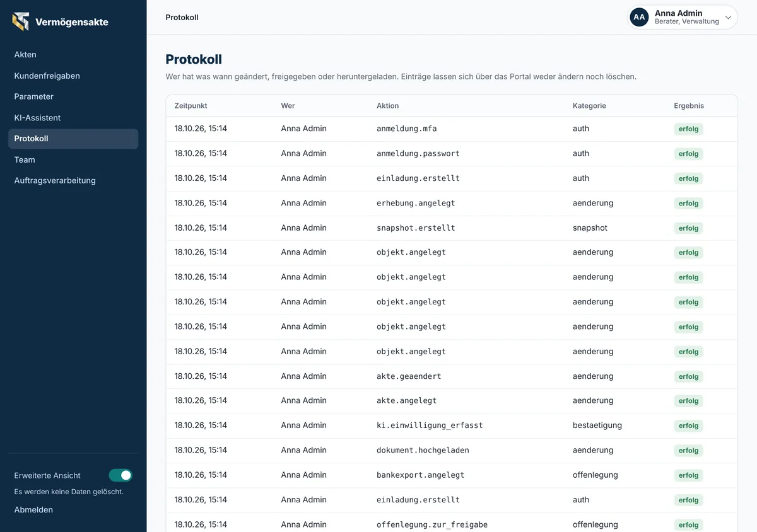Viewport: 757px width, 532px height.
Task: Click the Zeitpunkt column header
Action: point(191,106)
